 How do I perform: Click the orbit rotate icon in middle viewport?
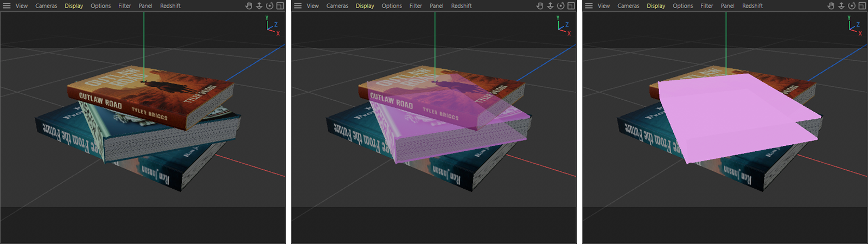coord(560,6)
